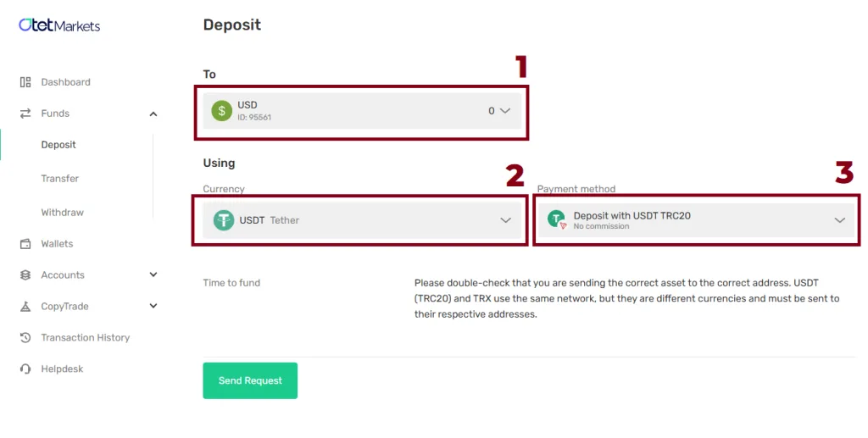Viewport: 868px width, 438px height.
Task: Expand the CopyTrade menu section
Action: tap(153, 306)
